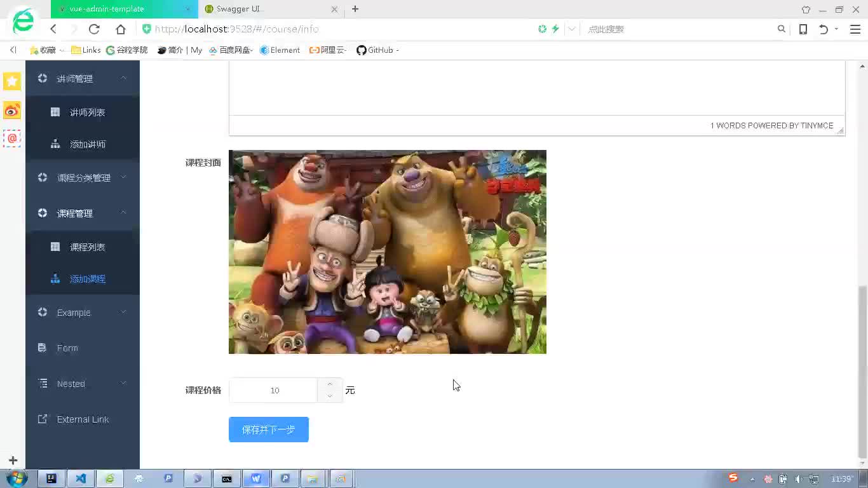Collapse the bookmarks sidebar toggle arrow

coord(13,50)
